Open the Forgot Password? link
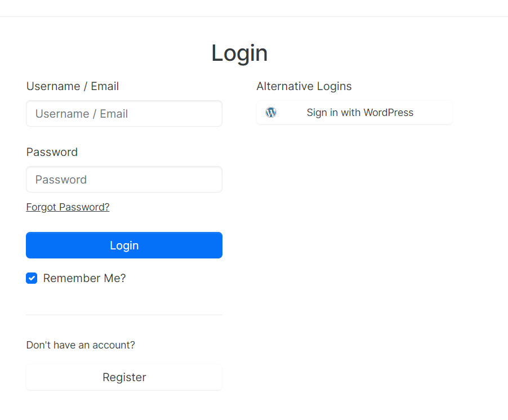Viewport: 508px width, 420px height. (x=68, y=207)
